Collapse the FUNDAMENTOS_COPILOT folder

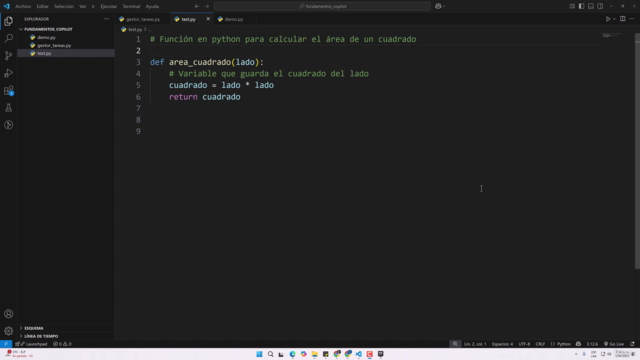[x=48, y=29]
